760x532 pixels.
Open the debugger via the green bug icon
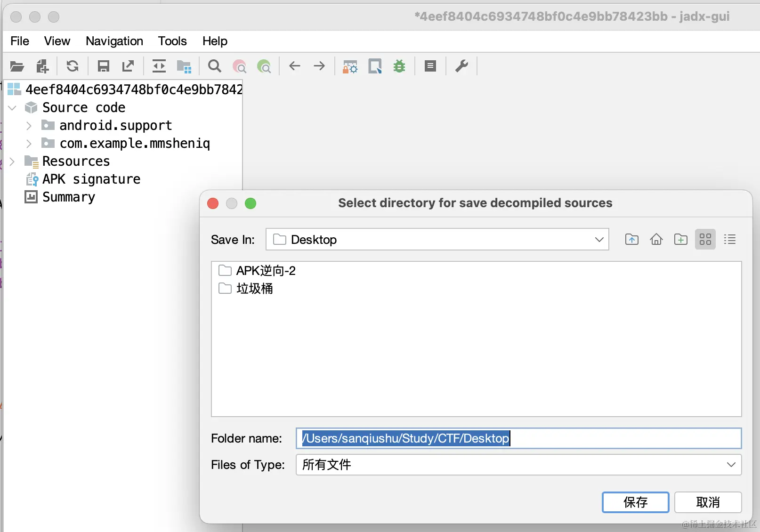399,66
